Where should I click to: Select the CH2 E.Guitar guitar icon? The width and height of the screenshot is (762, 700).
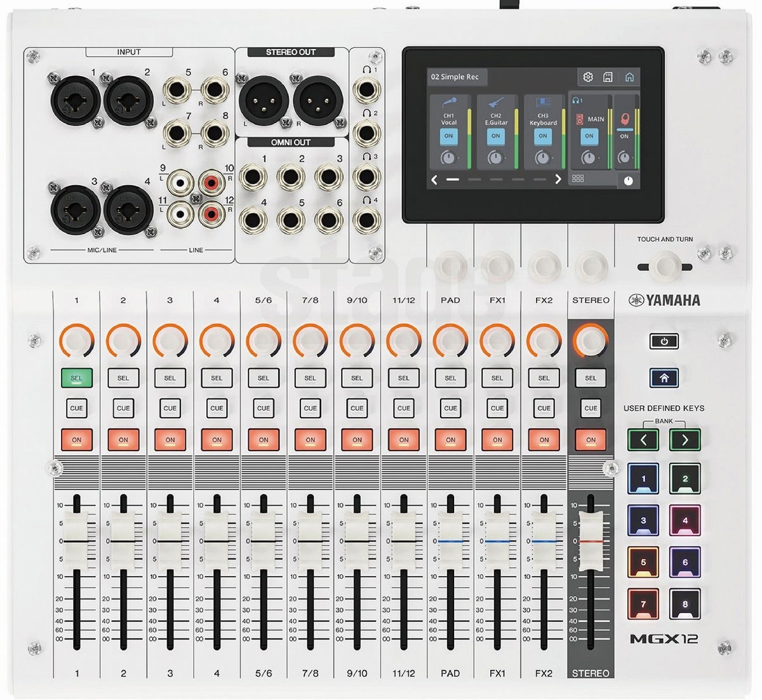click(495, 102)
